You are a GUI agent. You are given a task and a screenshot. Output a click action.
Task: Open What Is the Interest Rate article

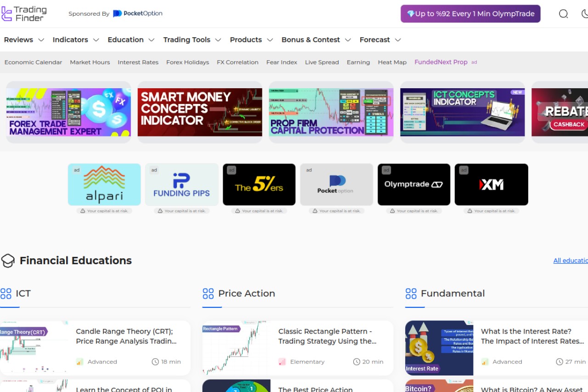tap(532, 336)
